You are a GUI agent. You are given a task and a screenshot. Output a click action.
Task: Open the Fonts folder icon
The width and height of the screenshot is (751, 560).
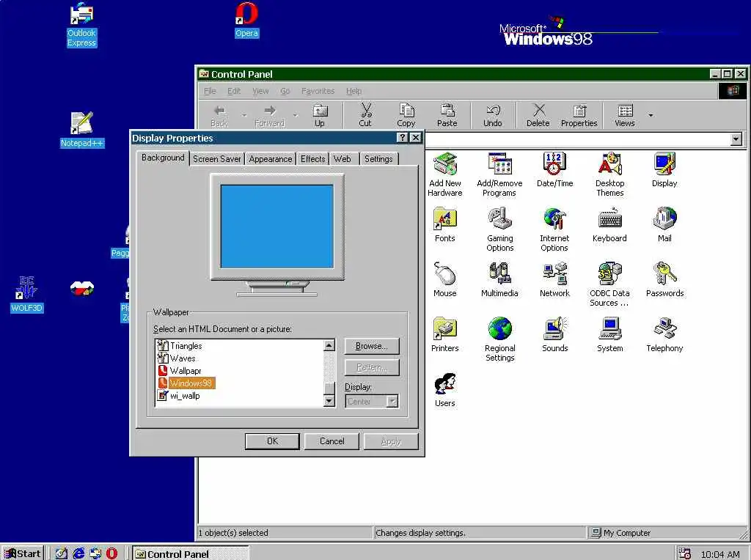click(445, 225)
